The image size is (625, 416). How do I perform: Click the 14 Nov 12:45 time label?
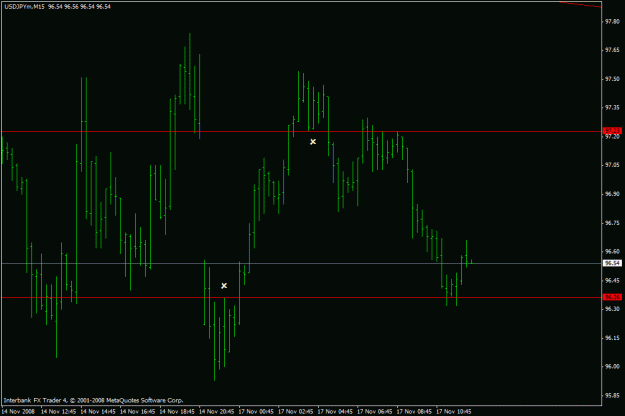pos(58,411)
